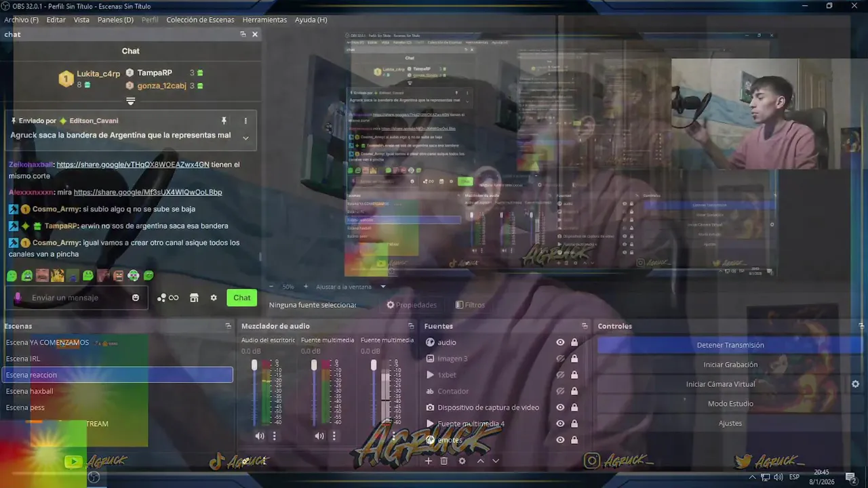Move selected source down
868x488 pixels.
tap(496, 461)
